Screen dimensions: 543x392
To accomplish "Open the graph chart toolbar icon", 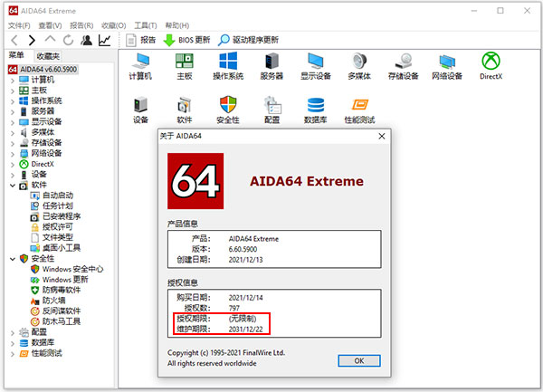I will (105, 40).
